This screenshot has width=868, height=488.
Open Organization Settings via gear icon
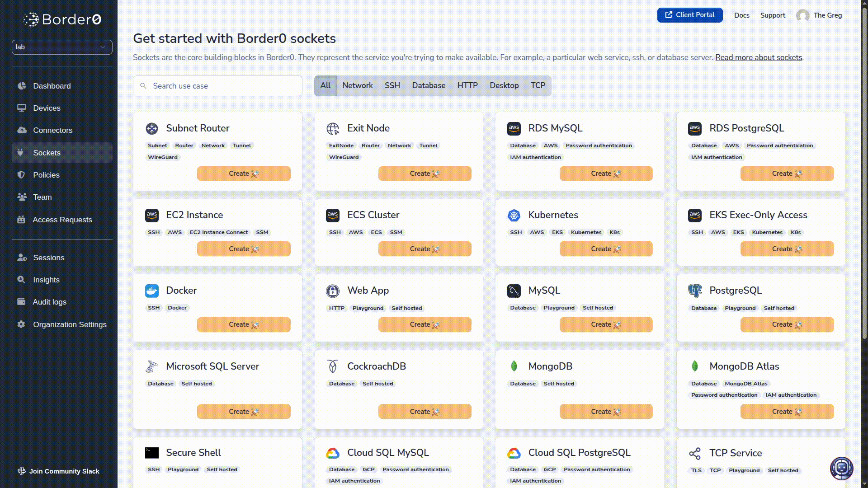coord(21,324)
